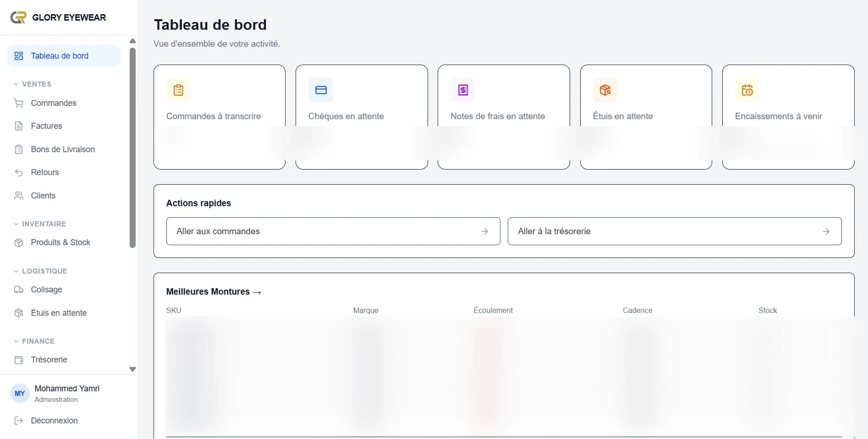The height and width of the screenshot is (439, 868).
Task: Click the Marque column header
Action: click(x=366, y=311)
